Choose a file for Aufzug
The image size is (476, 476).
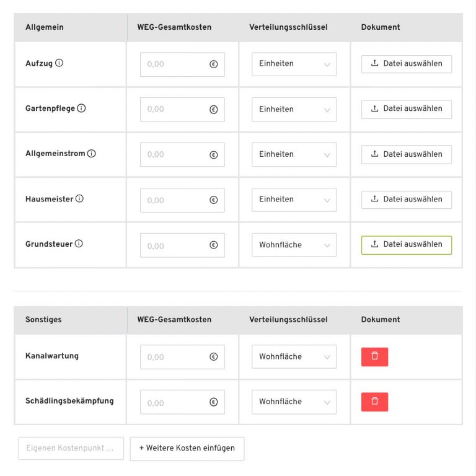tap(406, 64)
